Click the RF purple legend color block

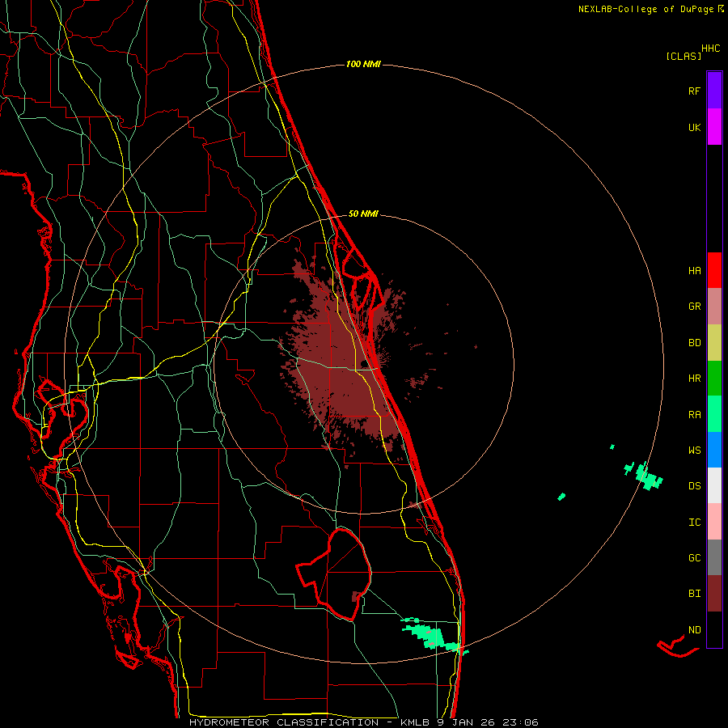point(714,90)
